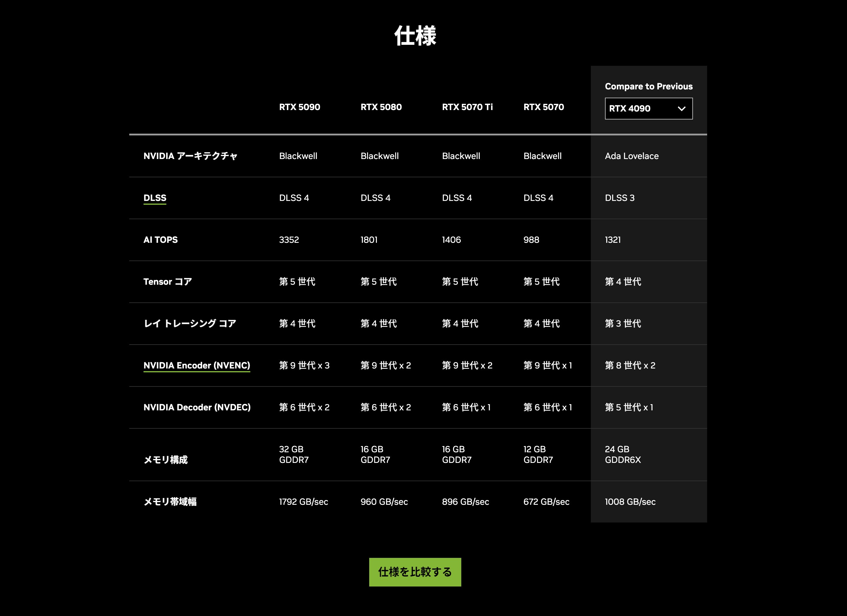Click the 第 3 世代 ray tracing cell
This screenshot has width=847, height=616.
coord(623,323)
